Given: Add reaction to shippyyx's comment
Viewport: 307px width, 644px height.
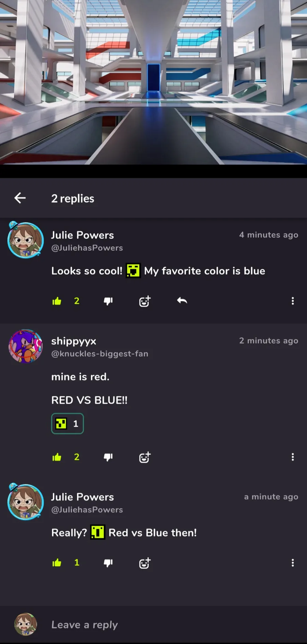Looking at the screenshot, I should [x=145, y=457].
